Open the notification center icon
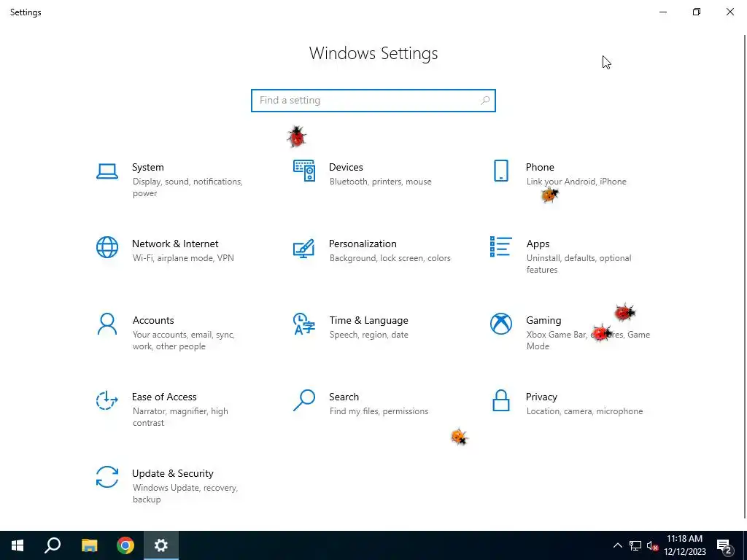 point(724,546)
